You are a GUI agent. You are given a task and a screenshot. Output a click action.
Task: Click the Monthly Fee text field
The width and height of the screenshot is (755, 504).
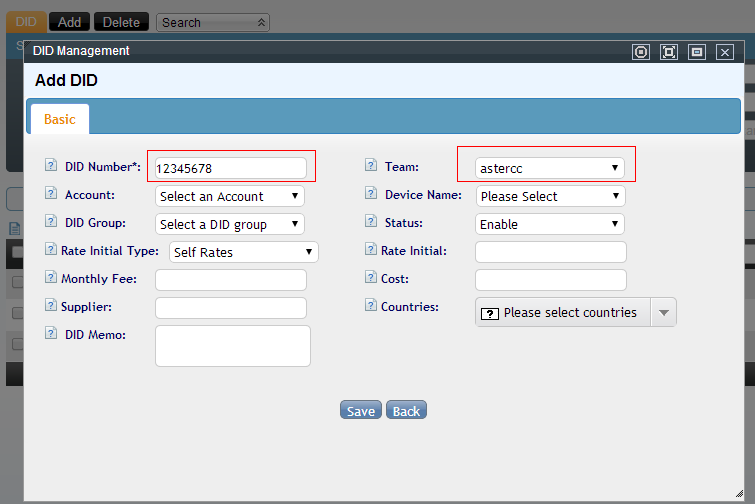tap(230, 280)
